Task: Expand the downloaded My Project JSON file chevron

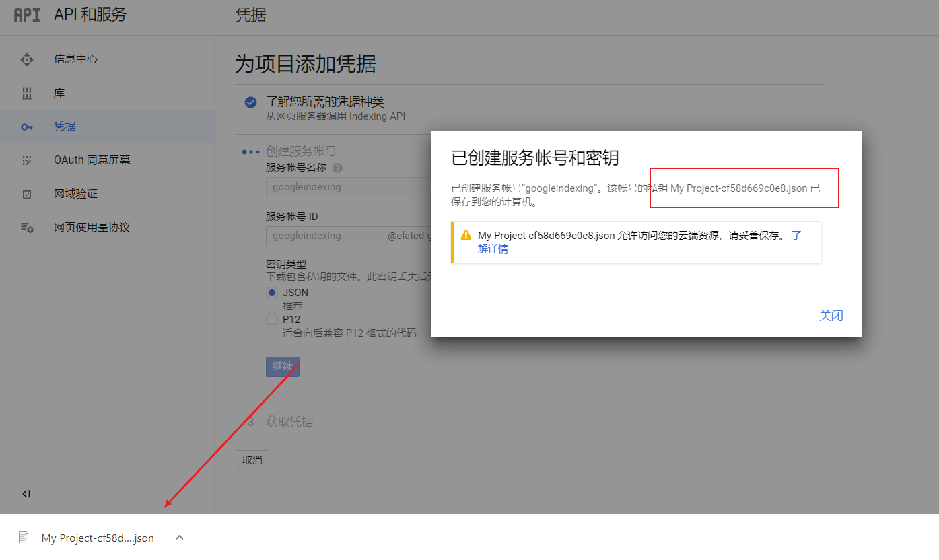Action: [x=179, y=537]
